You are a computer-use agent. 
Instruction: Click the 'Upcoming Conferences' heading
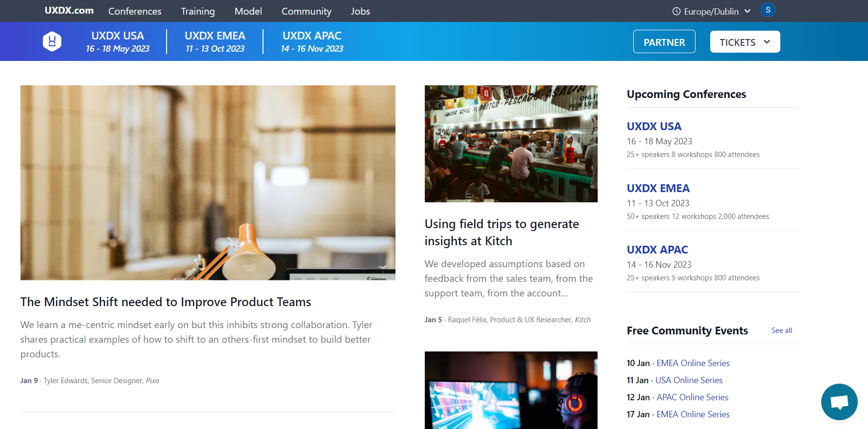[686, 95]
